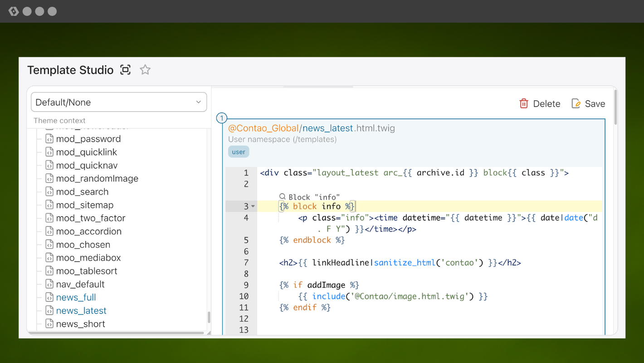
Task: Select moo_accordion in the template tree
Action: click(88, 231)
